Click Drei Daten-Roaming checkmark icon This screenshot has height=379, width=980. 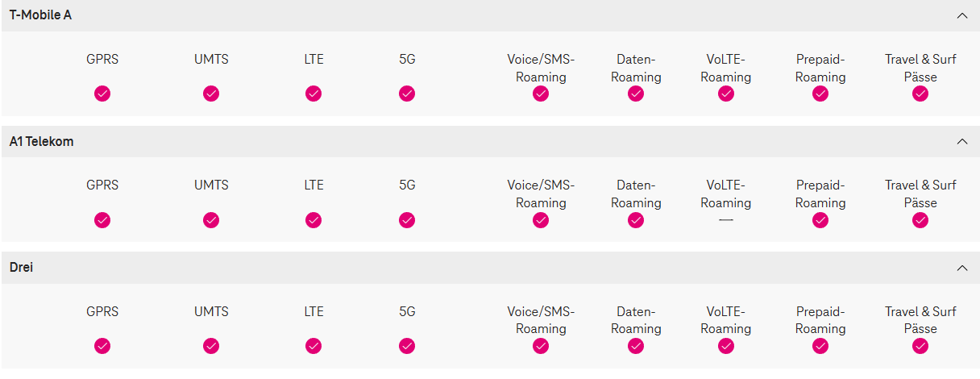click(x=636, y=346)
